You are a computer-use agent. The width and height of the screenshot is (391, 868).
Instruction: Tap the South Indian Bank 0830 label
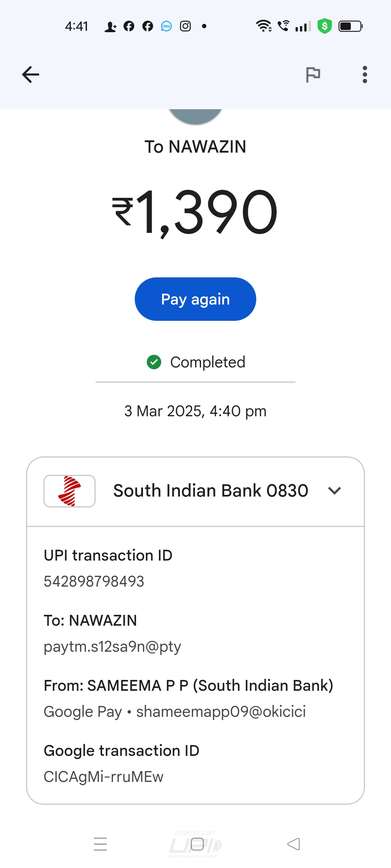[211, 491]
